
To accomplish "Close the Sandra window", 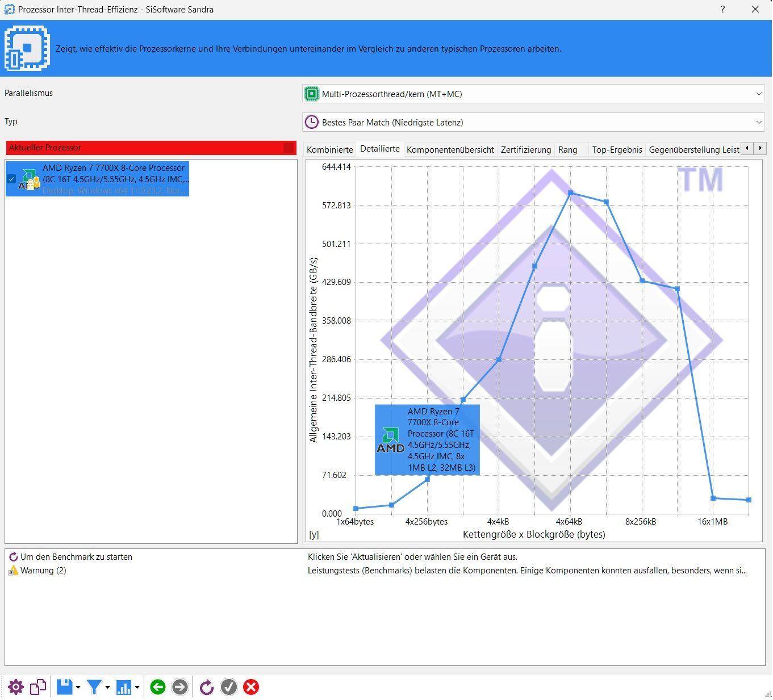I will (755, 9).
